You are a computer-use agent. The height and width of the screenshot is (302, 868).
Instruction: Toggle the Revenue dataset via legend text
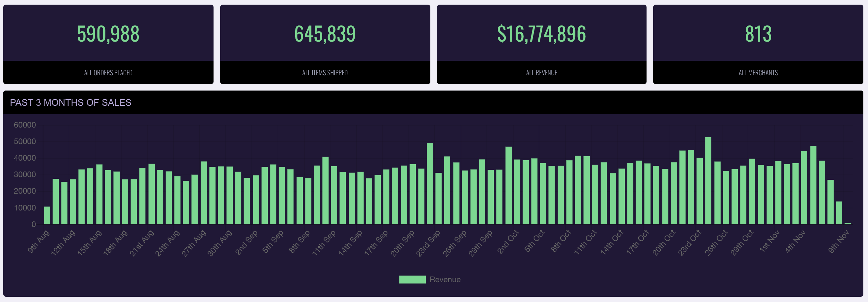point(445,280)
